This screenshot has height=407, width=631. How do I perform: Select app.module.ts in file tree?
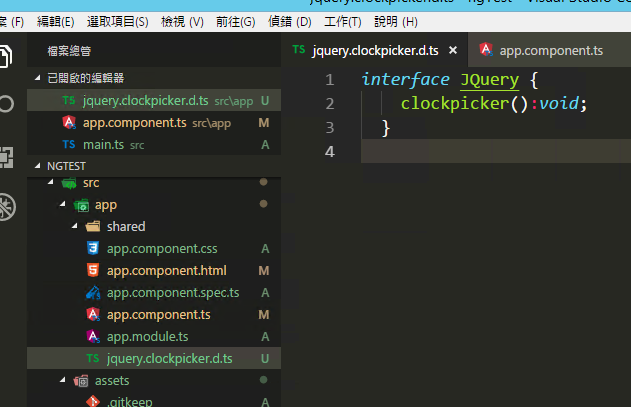[154, 337]
